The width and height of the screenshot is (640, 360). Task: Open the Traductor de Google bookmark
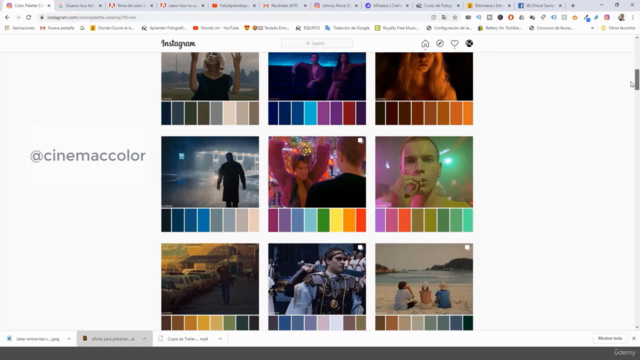[x=347, y=28]
